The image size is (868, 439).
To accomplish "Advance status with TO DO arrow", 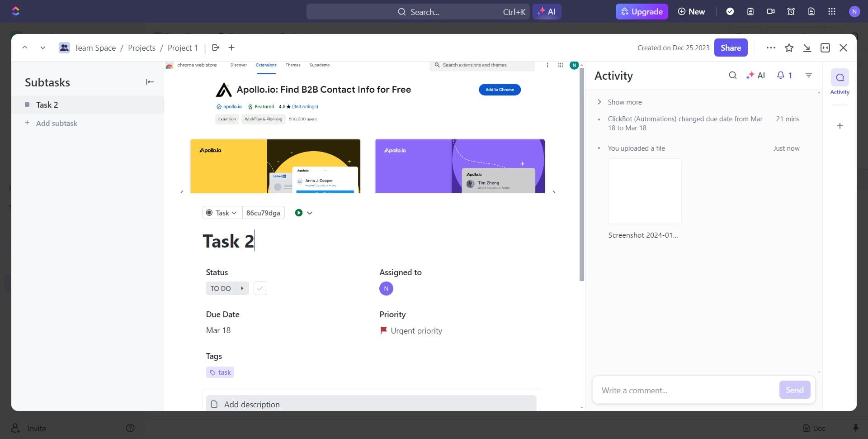I will pyautogui.click(x=242, y=288).
